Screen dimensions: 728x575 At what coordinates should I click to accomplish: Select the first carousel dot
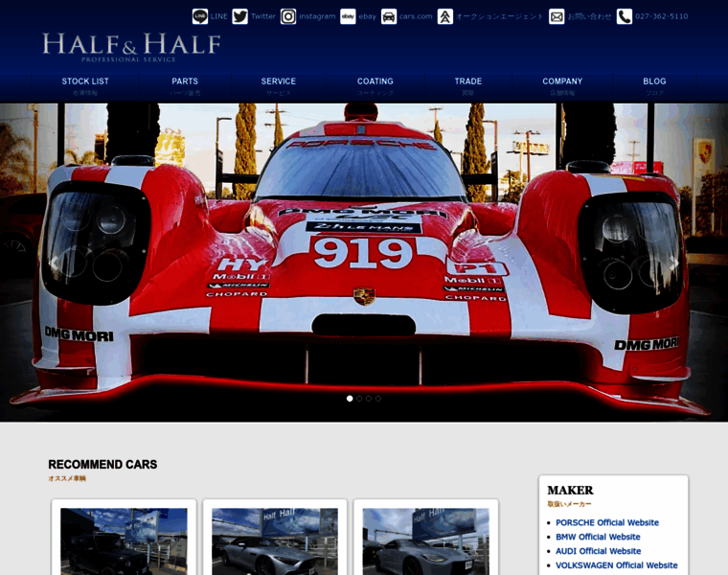pyautogui.click(x=350, y=398)
